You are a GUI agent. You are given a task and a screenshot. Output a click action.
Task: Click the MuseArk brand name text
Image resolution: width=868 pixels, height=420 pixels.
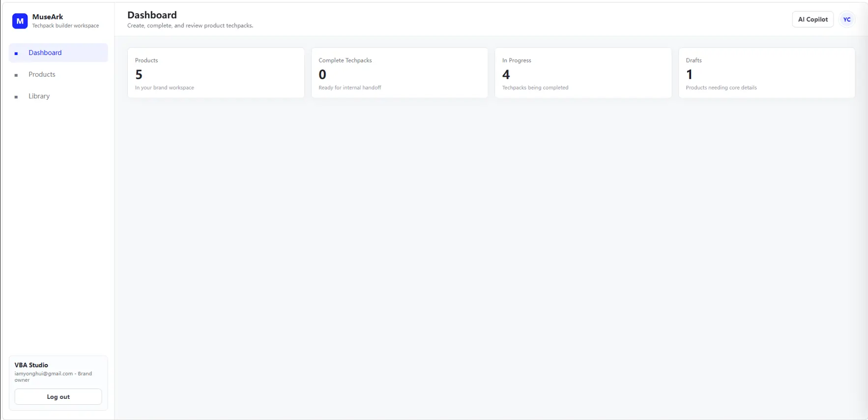point(48,17)
